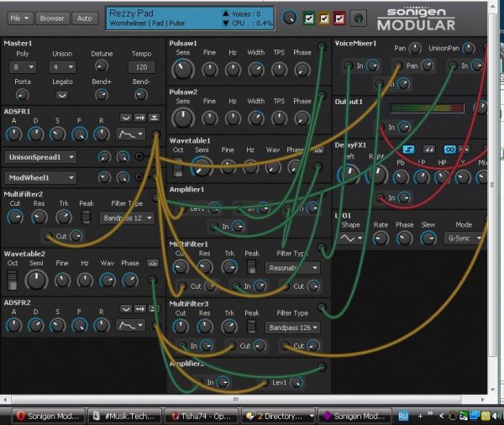
Task: Open the LFO1 Mode G-Sync dropdown
Action: tap(464, 239)
